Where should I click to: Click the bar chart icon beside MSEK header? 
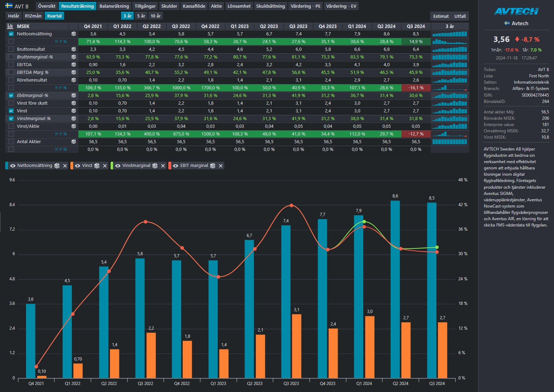(10, 26)
